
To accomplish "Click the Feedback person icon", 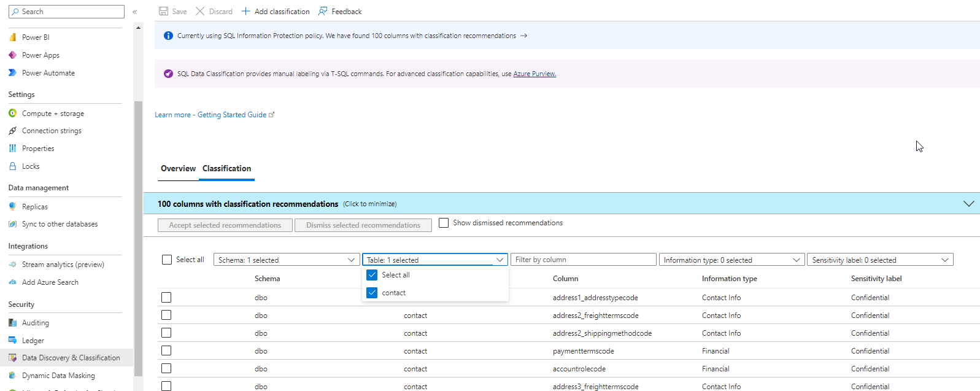I will point(323,11).
